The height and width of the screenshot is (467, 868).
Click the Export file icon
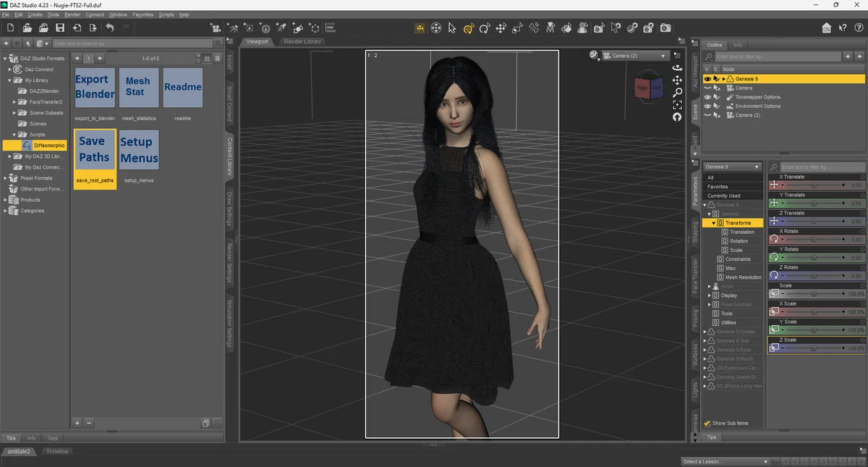pos(93,28)
